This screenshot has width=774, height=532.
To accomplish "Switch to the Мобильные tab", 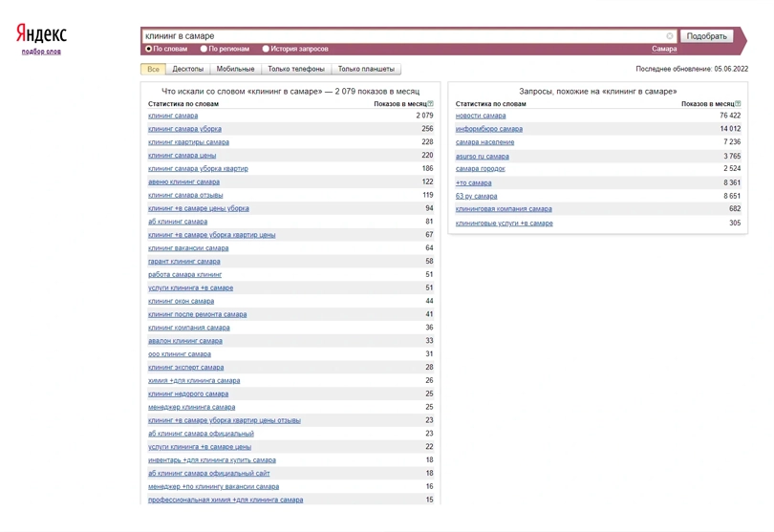I will tap(235, 69).
